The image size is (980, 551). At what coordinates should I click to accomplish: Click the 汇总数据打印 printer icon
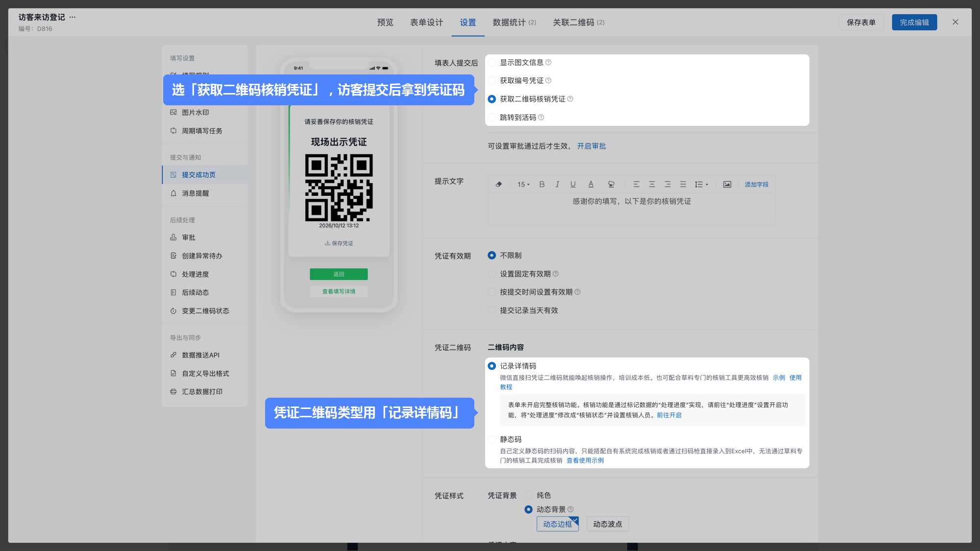[x=173, y=392]
